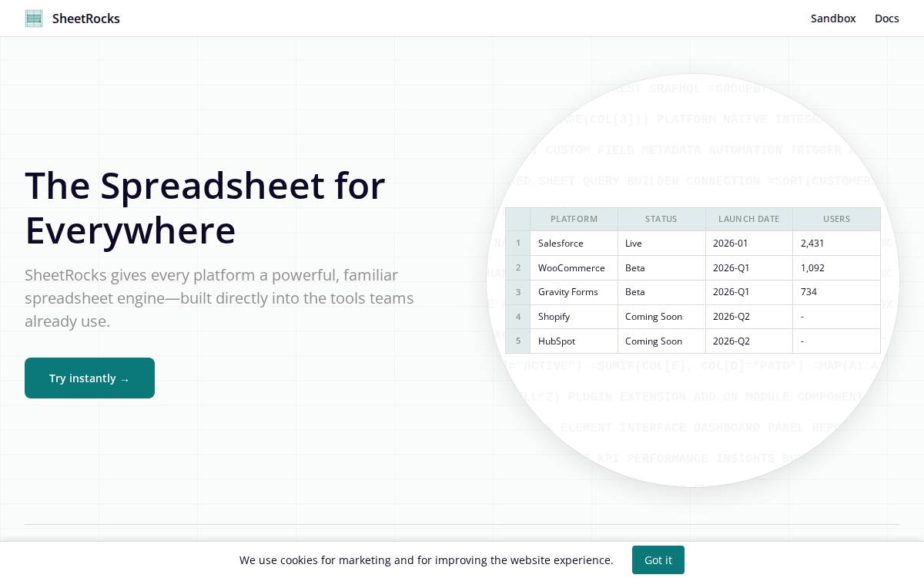924x578 pixels.
Task: Select row number 3 header
Action: pyautogui.click(x=518, y=292)
